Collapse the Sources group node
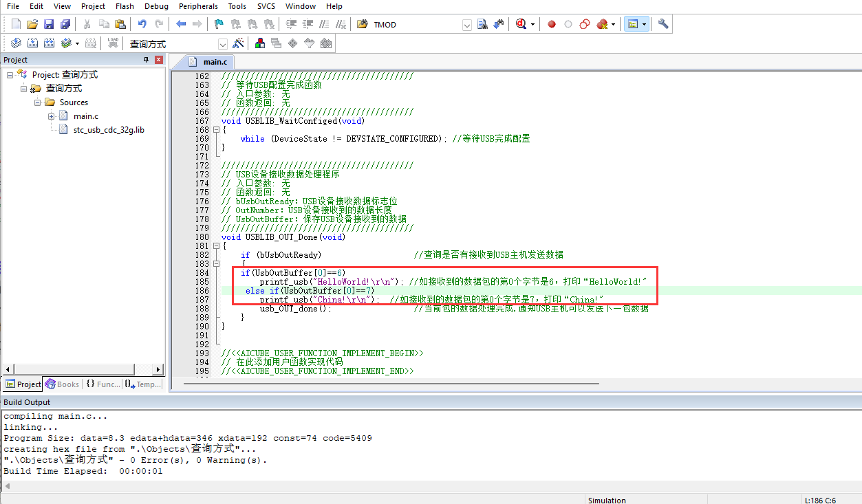 38,102
